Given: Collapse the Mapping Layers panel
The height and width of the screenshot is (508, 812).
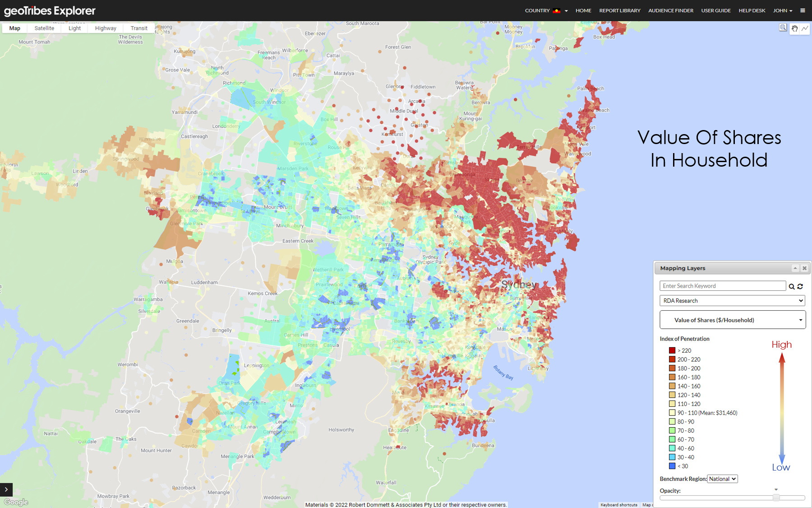Looking at the screenshot, I should pos(795,268).
